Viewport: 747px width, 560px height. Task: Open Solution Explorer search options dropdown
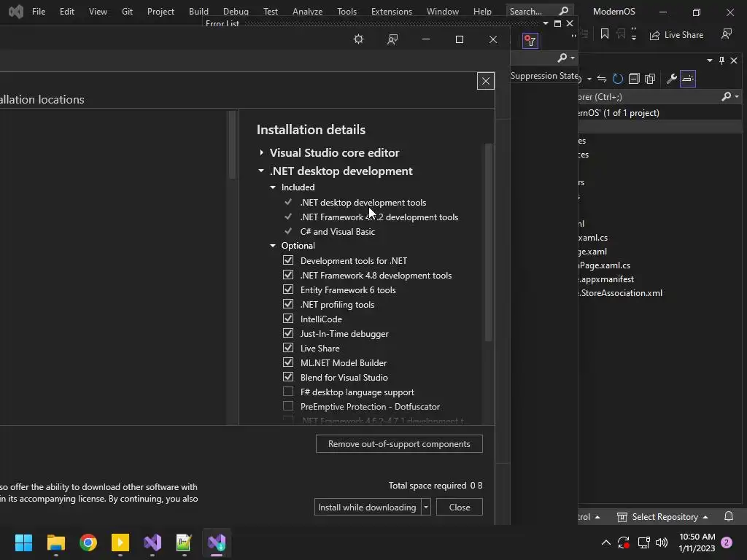click(x=737, y=97)
